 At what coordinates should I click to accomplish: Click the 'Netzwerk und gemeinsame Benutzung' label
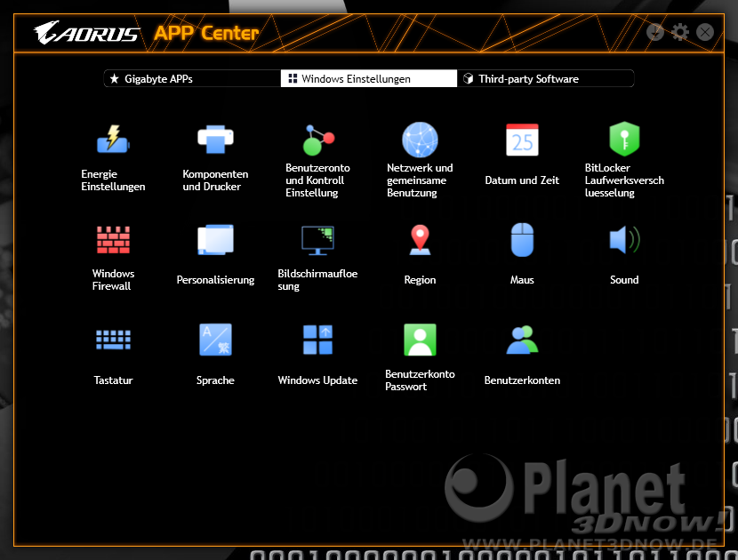tap(420, 180)
